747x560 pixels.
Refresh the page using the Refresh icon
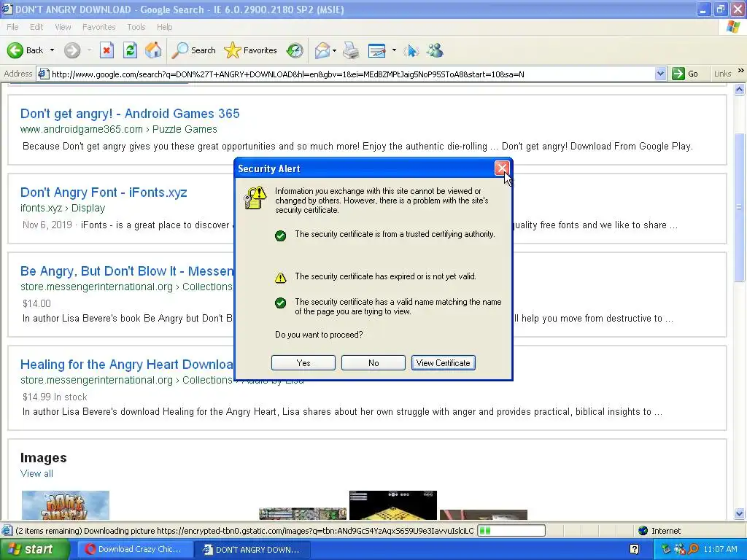(x=130, y=50)
